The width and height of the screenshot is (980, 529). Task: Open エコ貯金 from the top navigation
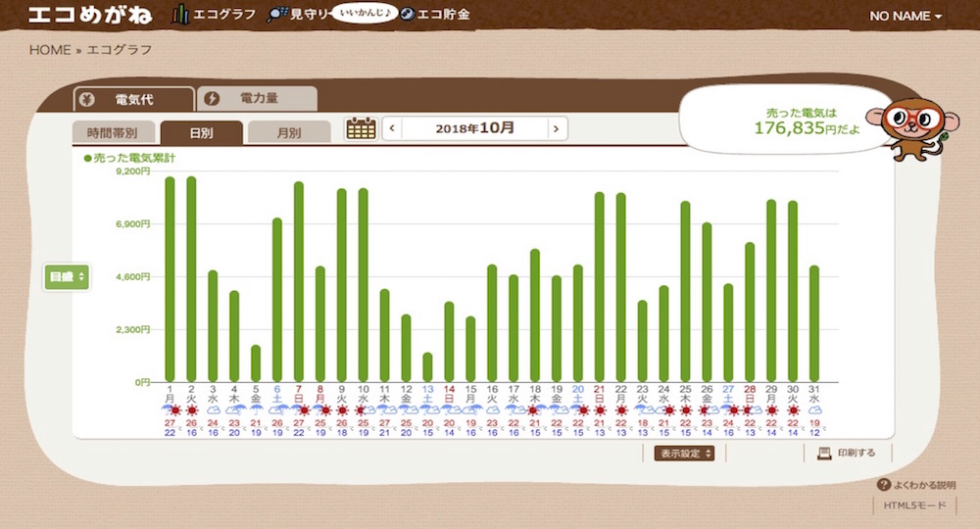point(435,16)
